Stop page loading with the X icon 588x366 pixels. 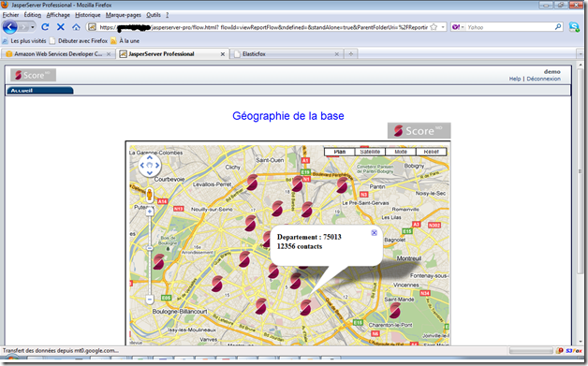tap(60, 27)
